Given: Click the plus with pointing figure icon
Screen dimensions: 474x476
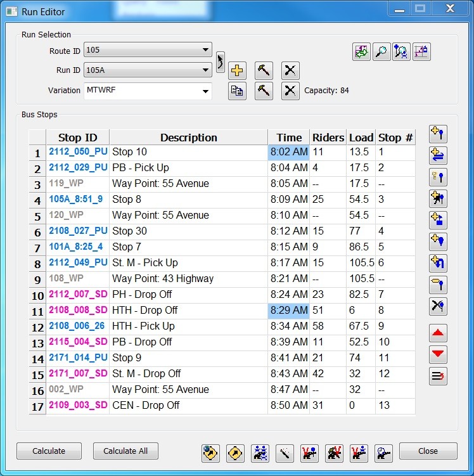Looking at the screenshot, I should tap(438, 198).
